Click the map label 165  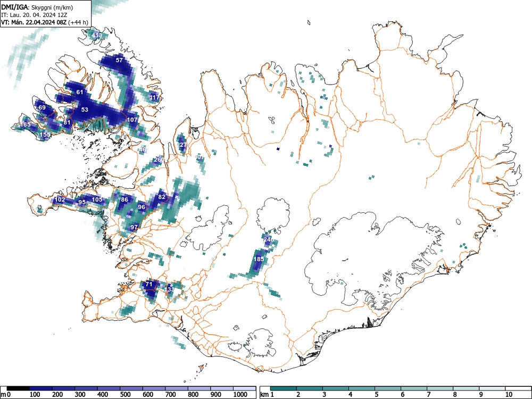click(x=26, y=124)
